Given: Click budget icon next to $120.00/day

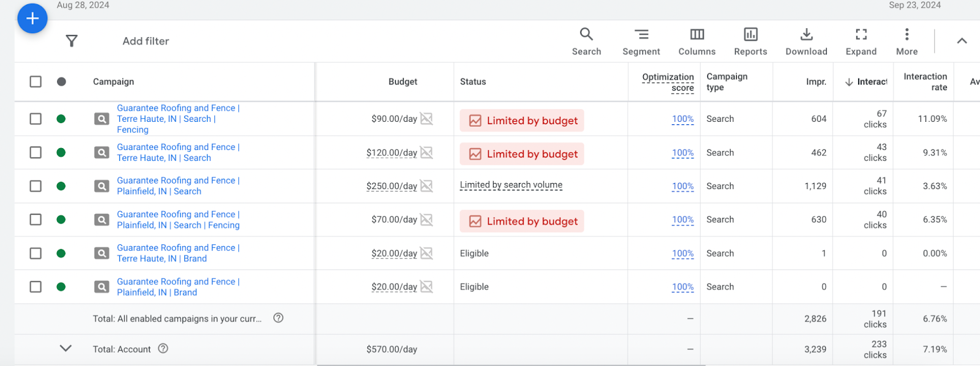Looking at the screenshot, I should (426, 152).
